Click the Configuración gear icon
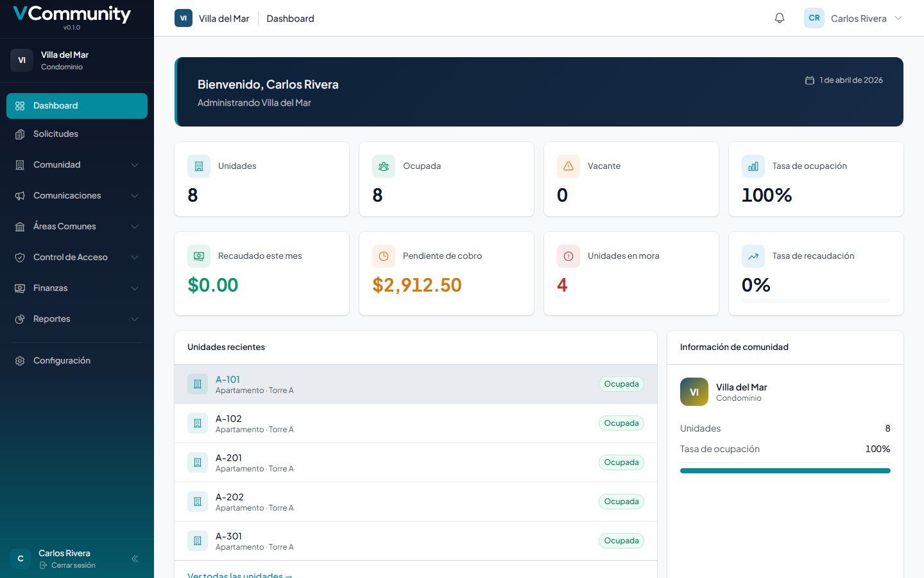This screenshot has height=578, width=924. tap(21, 360)
